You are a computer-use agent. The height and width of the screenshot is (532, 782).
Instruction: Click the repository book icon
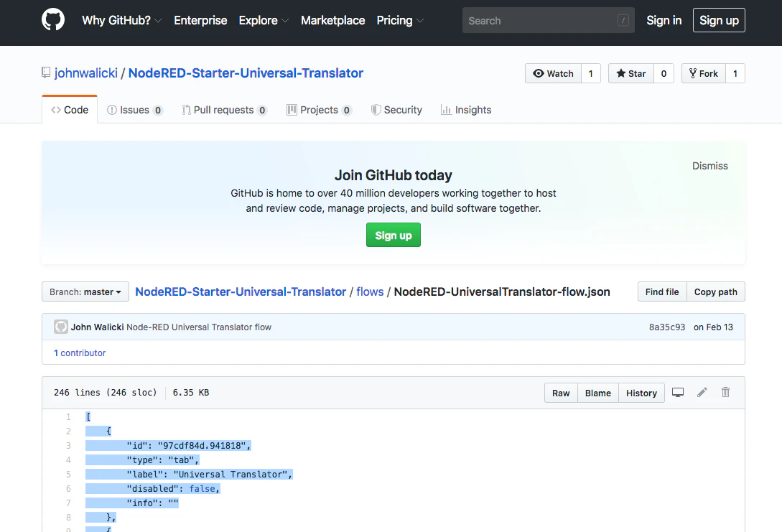46,73
